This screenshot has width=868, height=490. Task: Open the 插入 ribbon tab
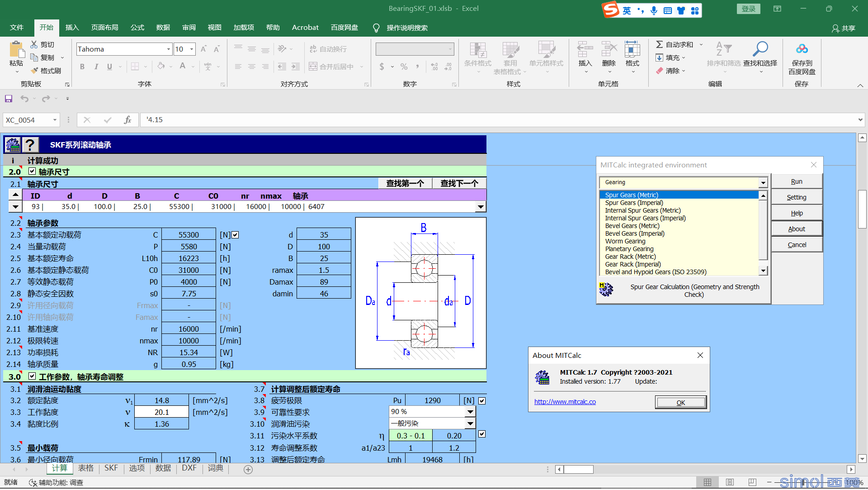pos(72,28)
